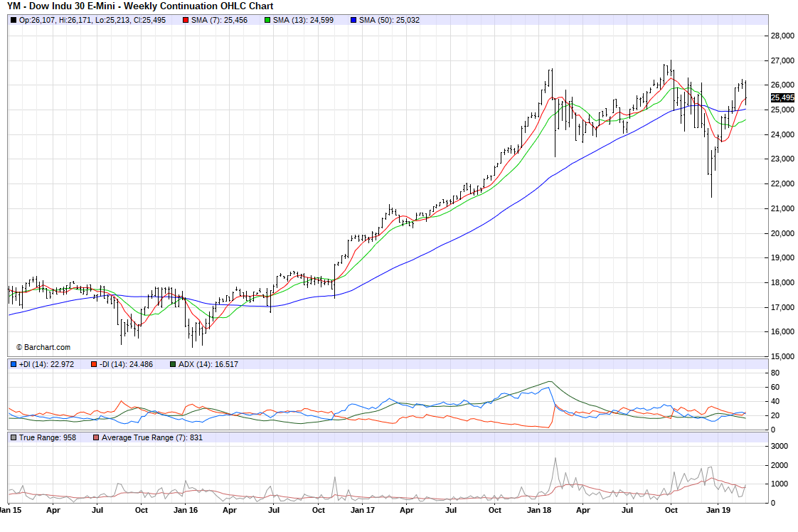Click the black OHLC legend swatch
Viewport: 798px width, 532px height.
coord(14,20)
